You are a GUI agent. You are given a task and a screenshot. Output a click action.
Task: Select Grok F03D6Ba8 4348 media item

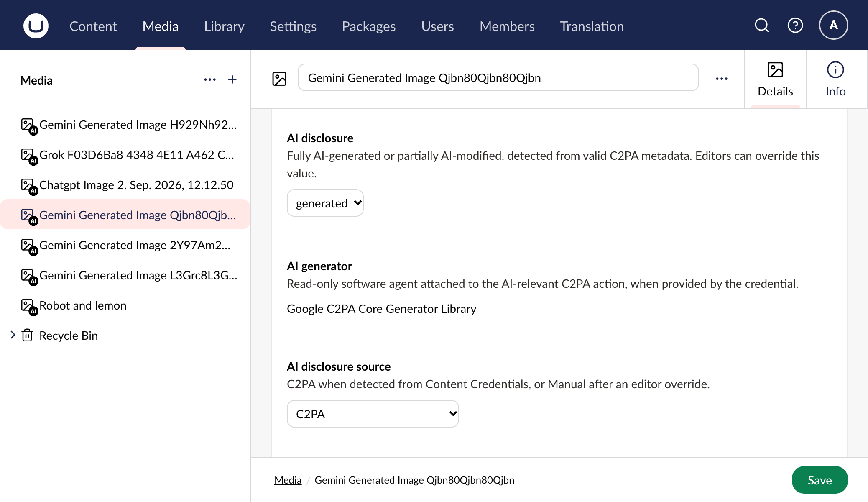(x=125, y=155)
